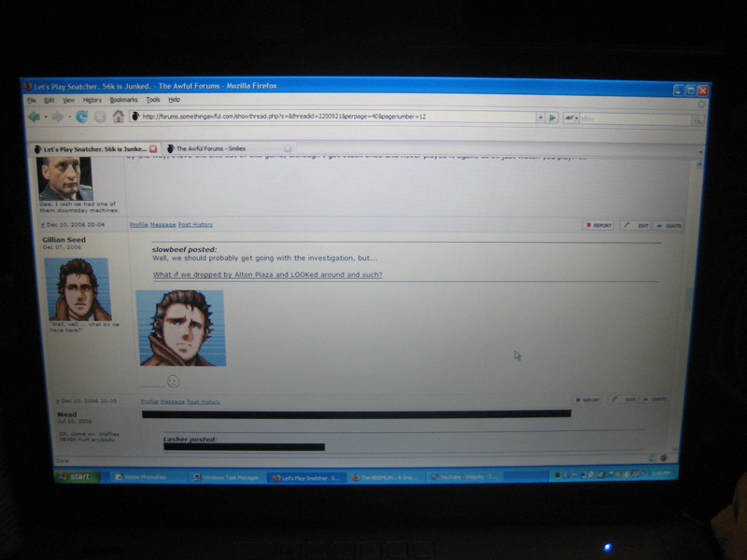Reload the page with the Refresh icon

tap(82, 117)
